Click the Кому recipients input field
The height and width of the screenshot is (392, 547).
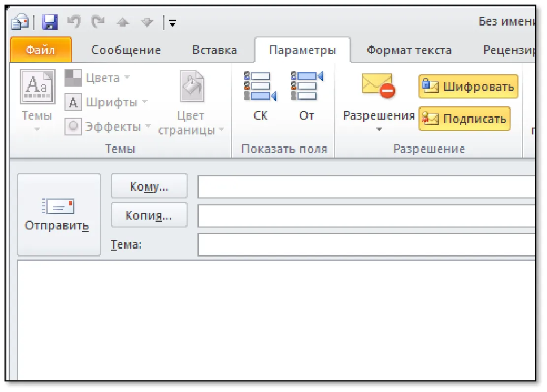(366, 187)
